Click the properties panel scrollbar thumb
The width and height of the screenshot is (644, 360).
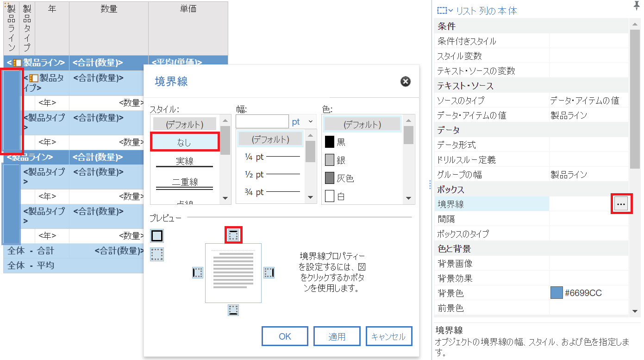click(x=636, y=99)
